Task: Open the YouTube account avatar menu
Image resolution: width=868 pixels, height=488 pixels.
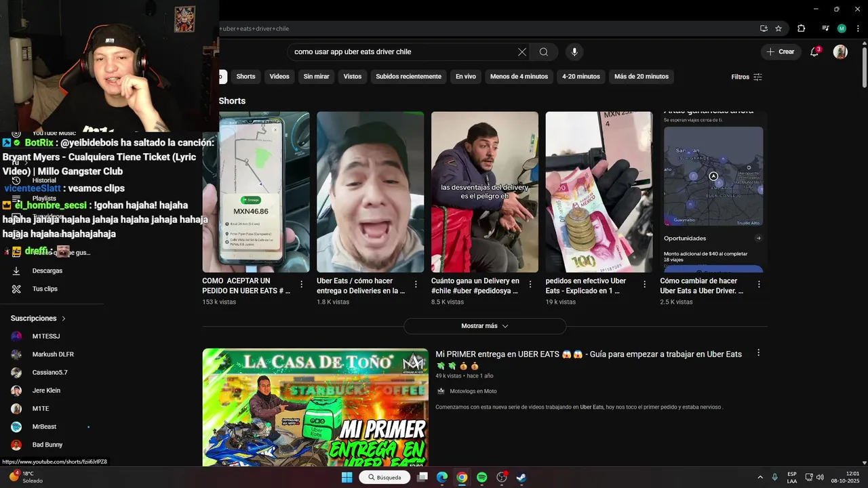Action: click(840, 52)
